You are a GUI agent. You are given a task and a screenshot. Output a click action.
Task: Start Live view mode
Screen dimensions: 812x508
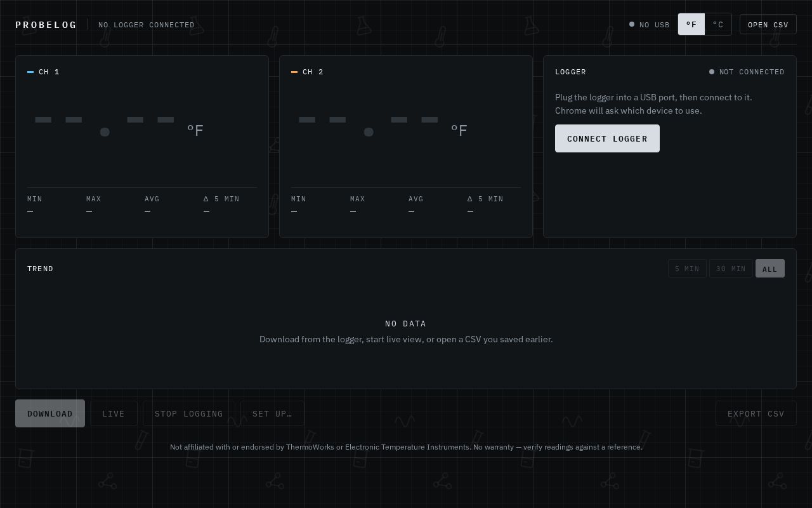[114, 413]
